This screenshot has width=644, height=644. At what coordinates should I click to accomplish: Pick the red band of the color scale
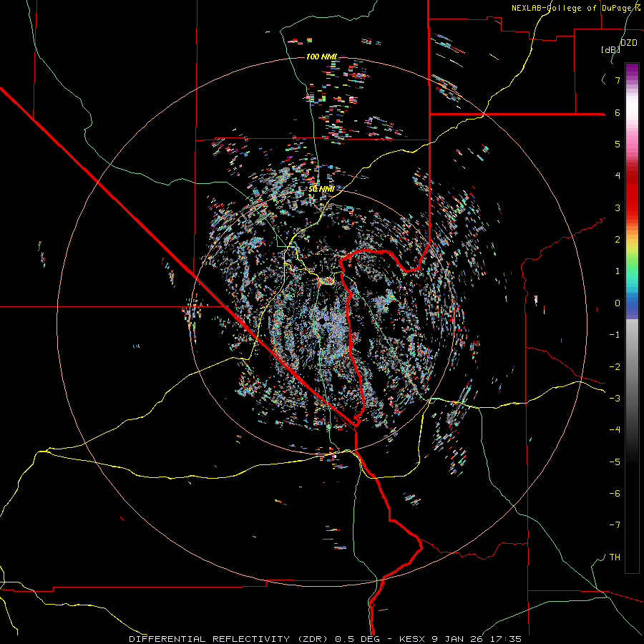tap(632, 197)
